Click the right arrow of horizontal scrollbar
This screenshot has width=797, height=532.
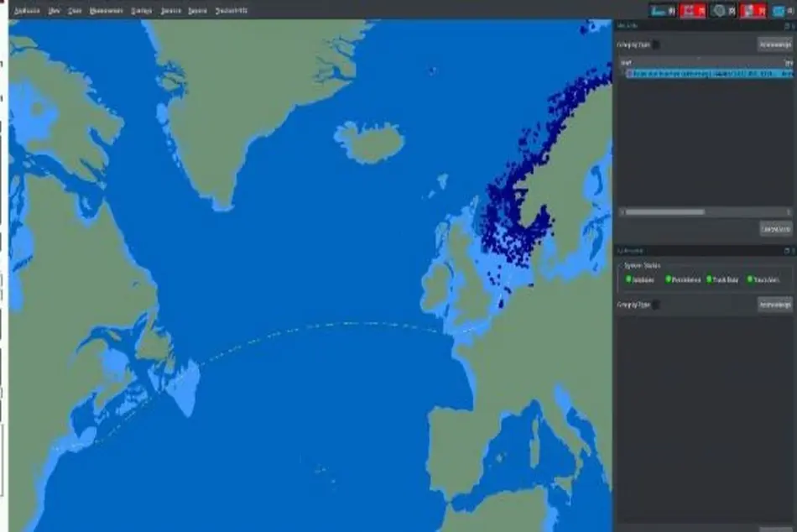pyautogui.click(x=789, y=212)
